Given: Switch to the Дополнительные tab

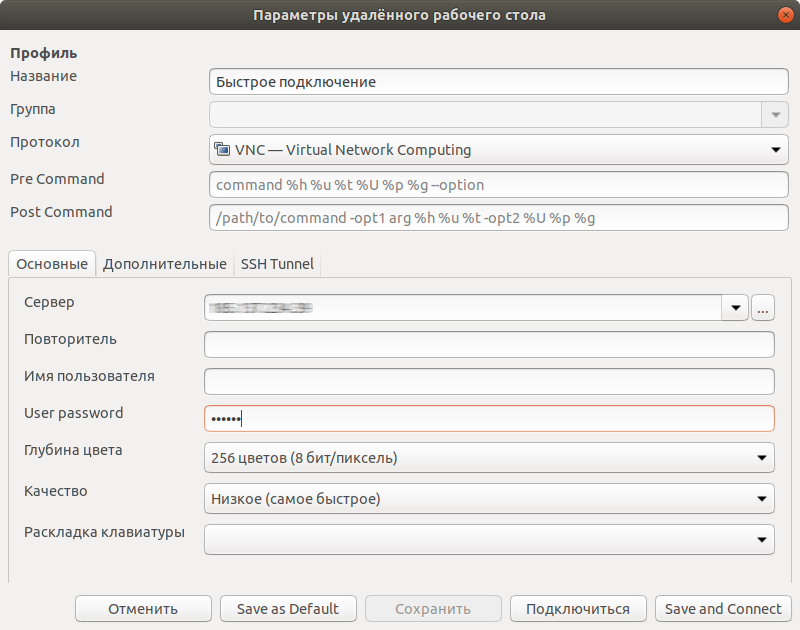Looking at the screenshot, I should 164,264.
